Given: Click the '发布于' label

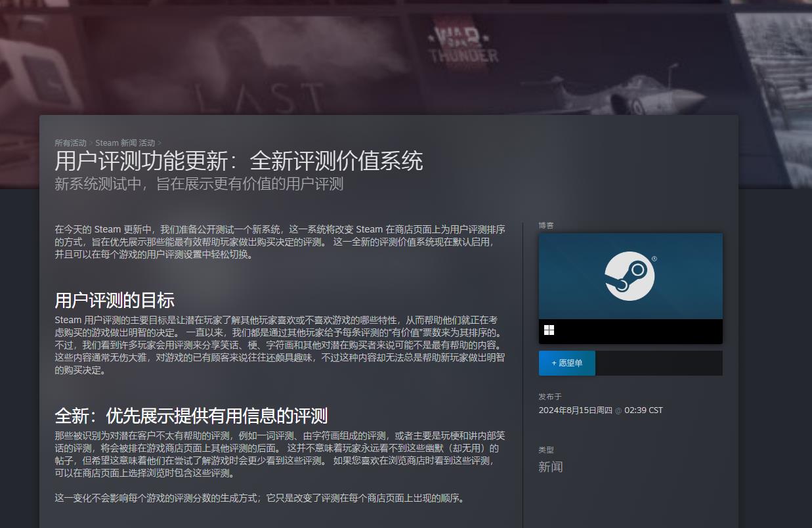Looking at the screenshot, I should (x=550, y=397).
